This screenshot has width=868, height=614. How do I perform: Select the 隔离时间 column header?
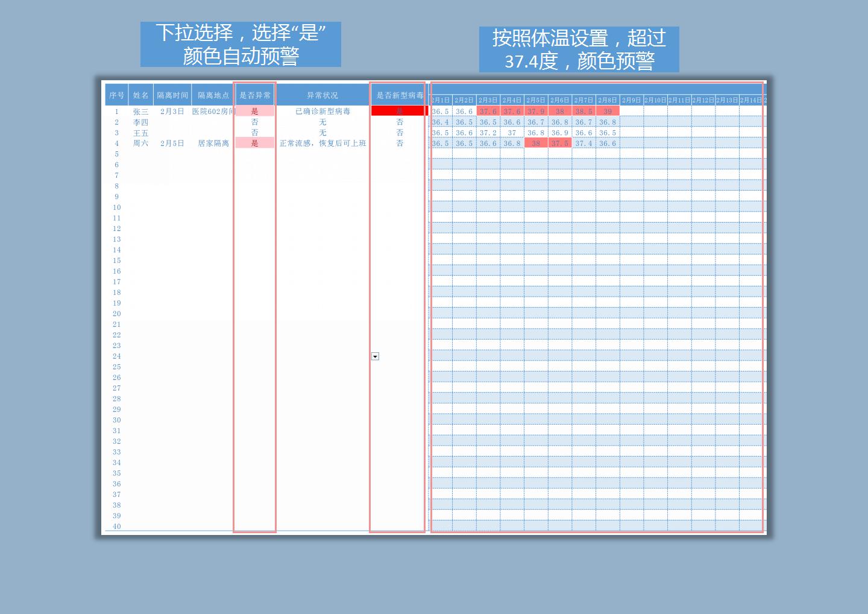click(x=172, y=95)
